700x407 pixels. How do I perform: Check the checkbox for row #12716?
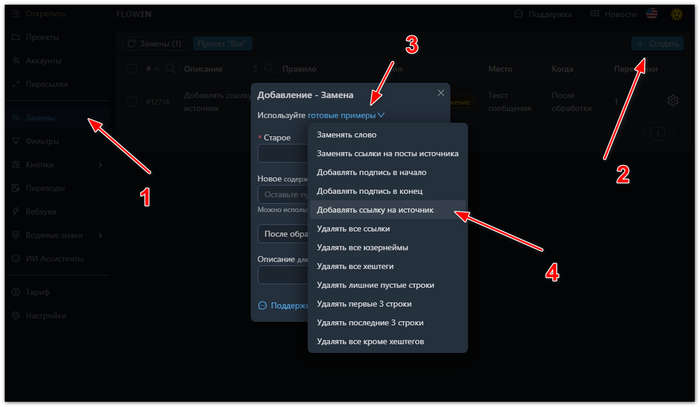tap(133, 101)
